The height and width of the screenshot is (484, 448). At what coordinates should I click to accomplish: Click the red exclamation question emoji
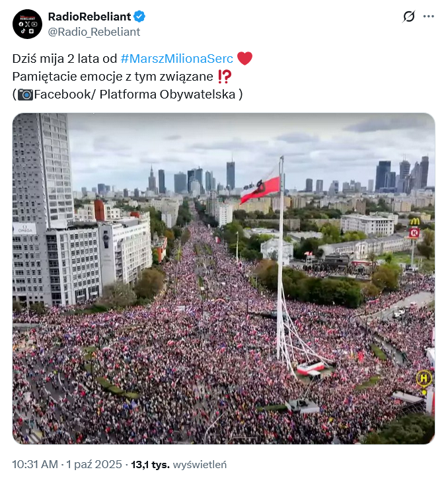click(224, 77)
